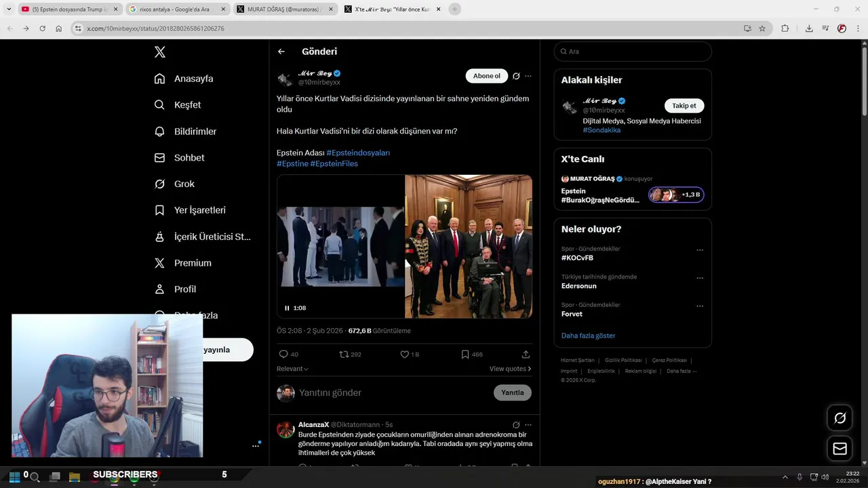Reload the page
Viewport: 868px width, 488px height.
pos(42,28)
